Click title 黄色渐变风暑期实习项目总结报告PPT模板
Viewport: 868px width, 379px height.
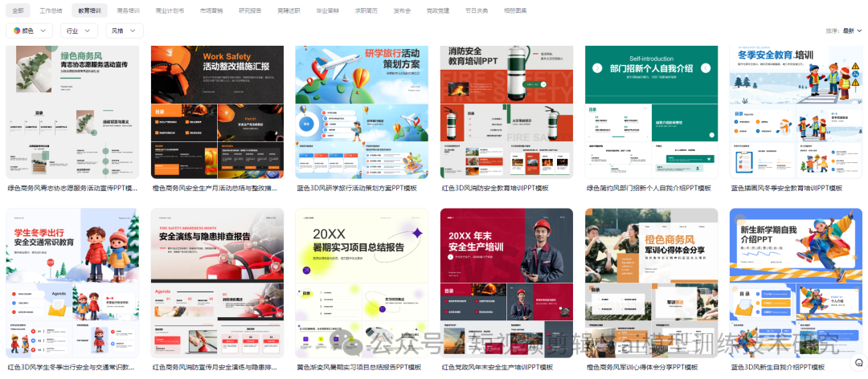358,367
